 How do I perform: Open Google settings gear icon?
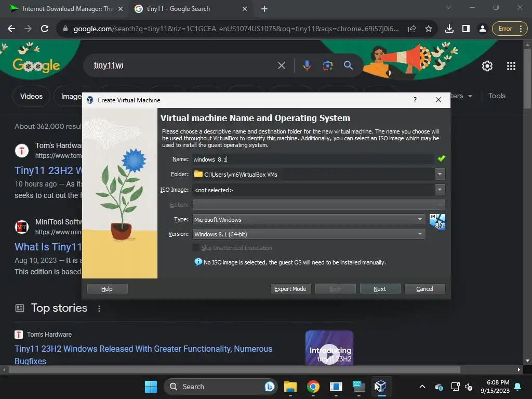[487, 66]
